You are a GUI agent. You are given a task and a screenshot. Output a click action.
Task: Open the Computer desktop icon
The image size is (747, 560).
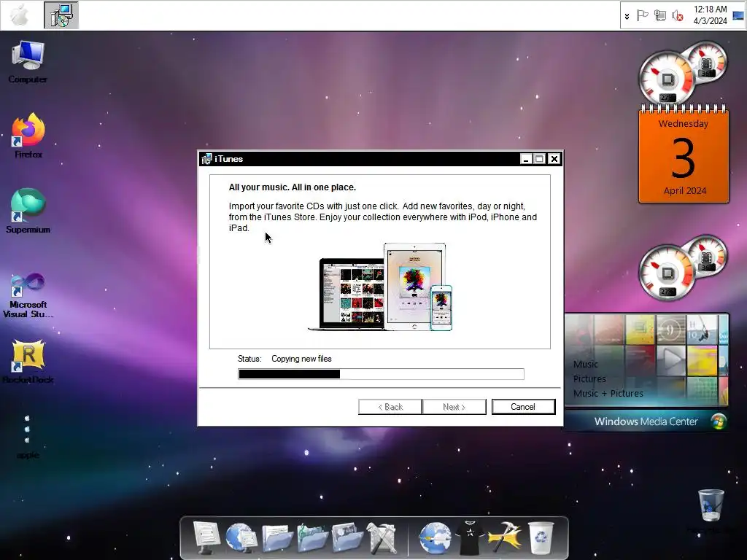(28, 63)
